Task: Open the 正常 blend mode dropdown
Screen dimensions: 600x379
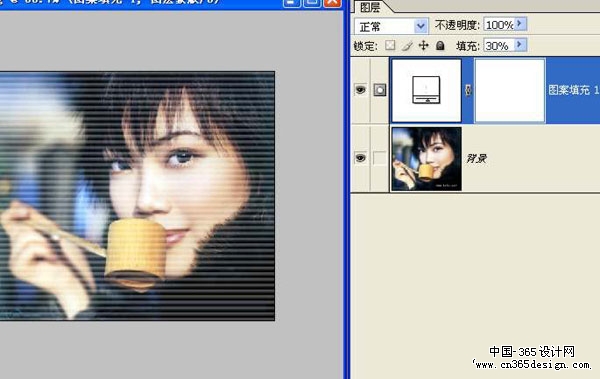Action: tap(391, 26)
